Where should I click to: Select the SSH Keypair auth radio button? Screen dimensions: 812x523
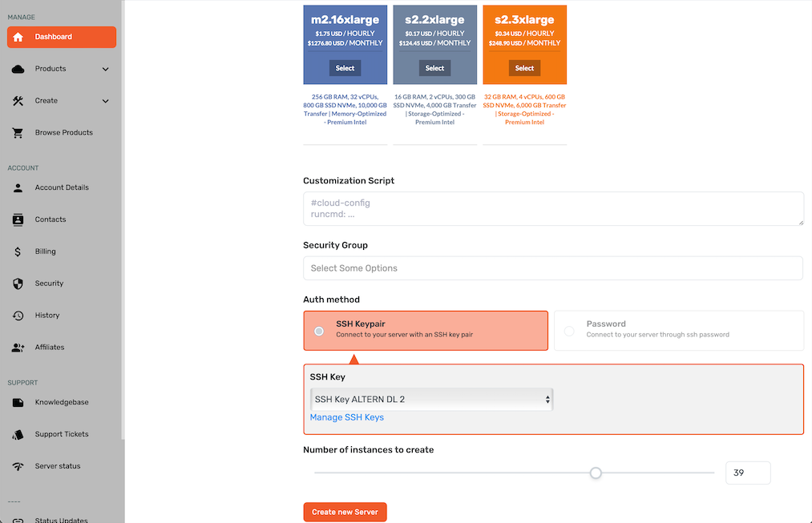[319, 331]
